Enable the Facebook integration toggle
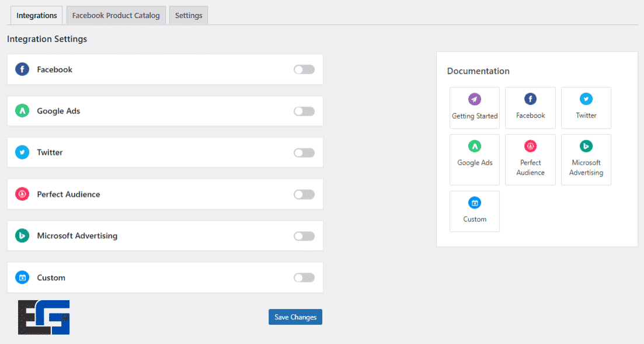 click(304, 70)
